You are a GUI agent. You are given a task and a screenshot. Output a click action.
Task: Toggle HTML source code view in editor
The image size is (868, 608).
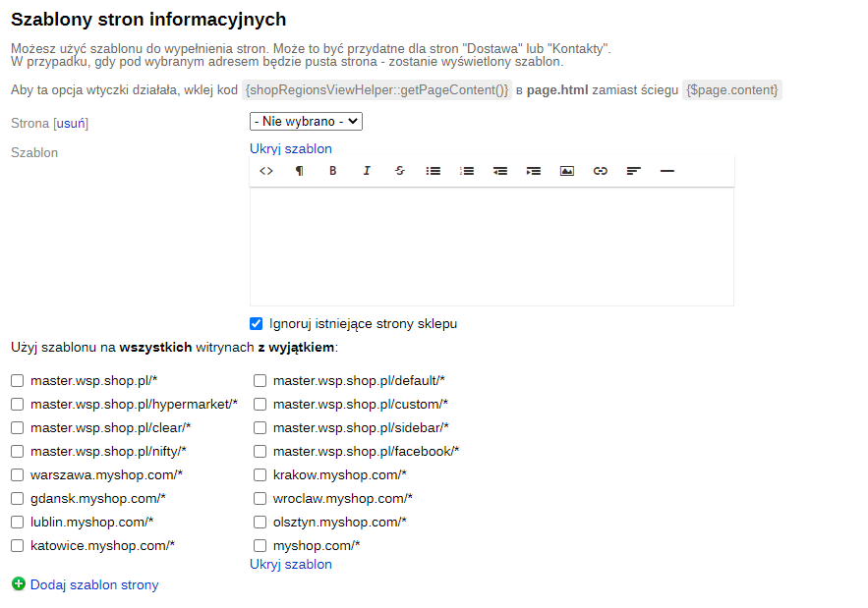tap(266, 171)
